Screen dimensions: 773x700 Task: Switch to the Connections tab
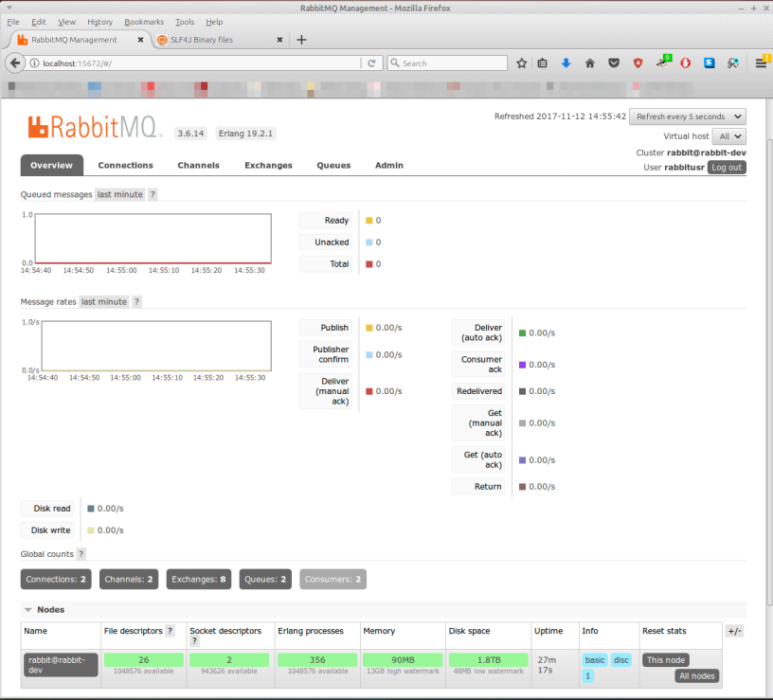(126, 165)
